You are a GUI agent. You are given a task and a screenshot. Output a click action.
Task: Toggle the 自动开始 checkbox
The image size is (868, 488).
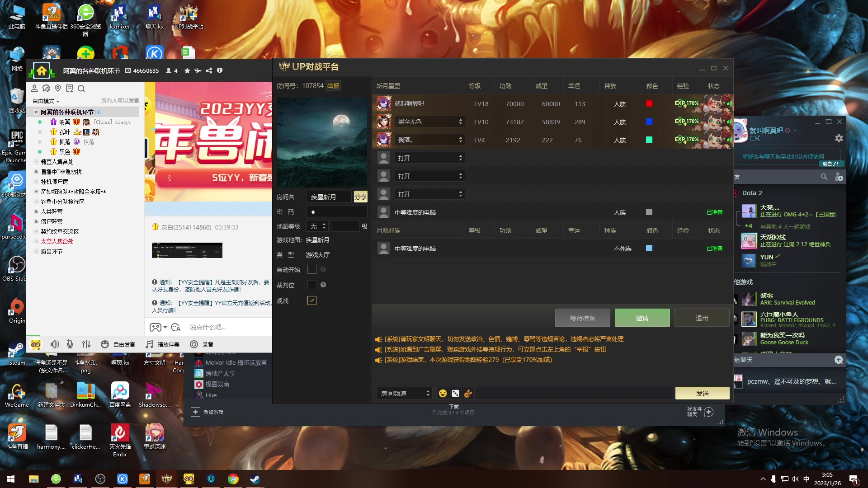(x=311, y=269)
